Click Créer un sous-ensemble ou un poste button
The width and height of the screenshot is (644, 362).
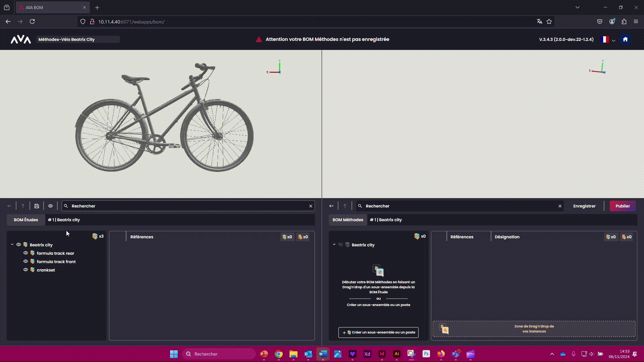[x=378, y=333]
